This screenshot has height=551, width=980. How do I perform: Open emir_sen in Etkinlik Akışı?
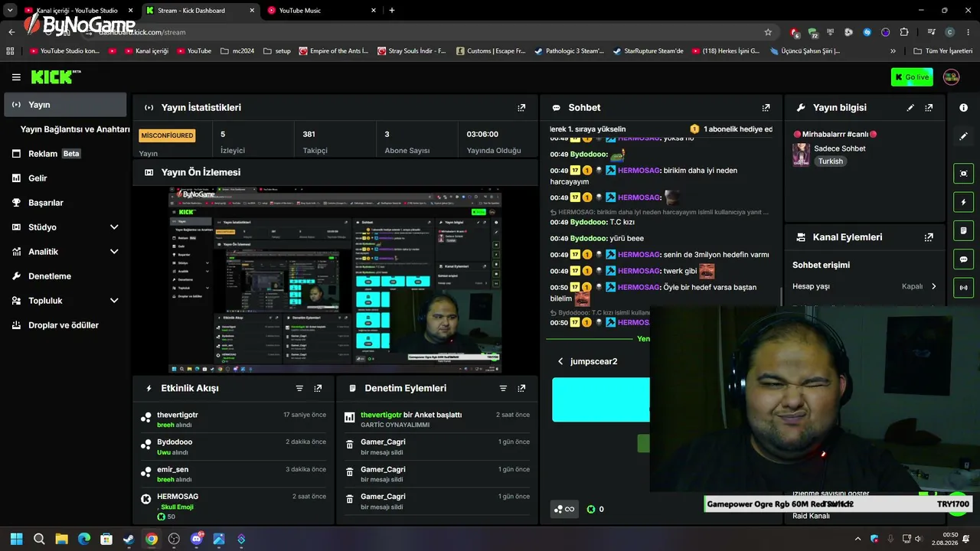(x=172, y=470)
